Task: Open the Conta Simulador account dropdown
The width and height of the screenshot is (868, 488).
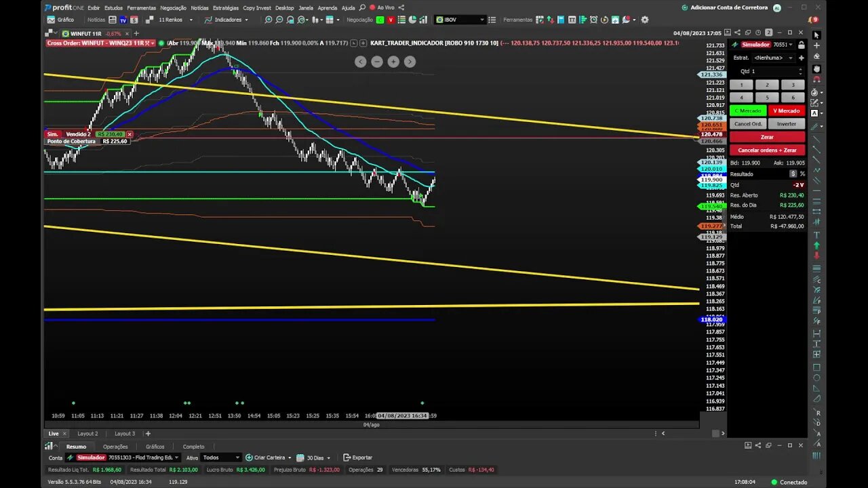Action: point(122,457)
